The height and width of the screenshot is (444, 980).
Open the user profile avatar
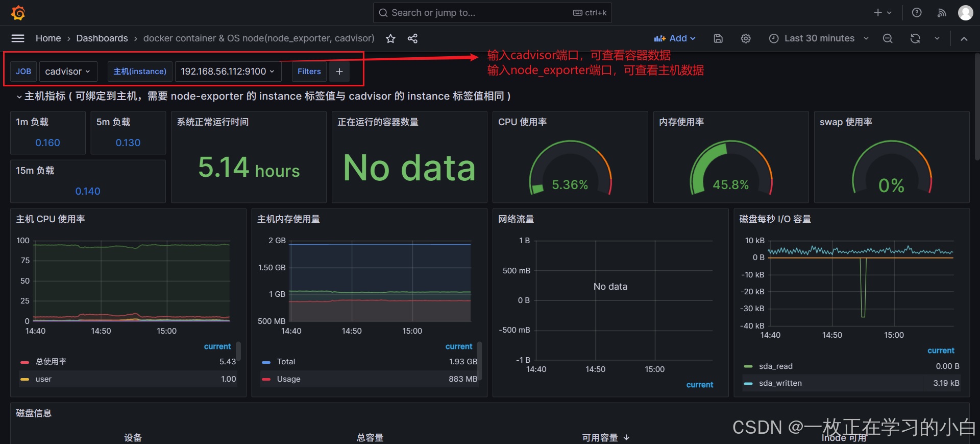[x=965, y=13]
